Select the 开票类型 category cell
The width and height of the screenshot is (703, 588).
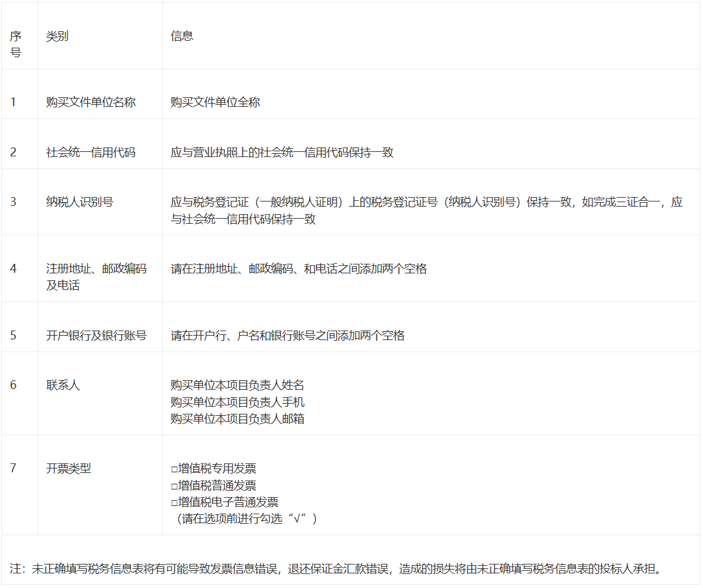click(69, 468)
